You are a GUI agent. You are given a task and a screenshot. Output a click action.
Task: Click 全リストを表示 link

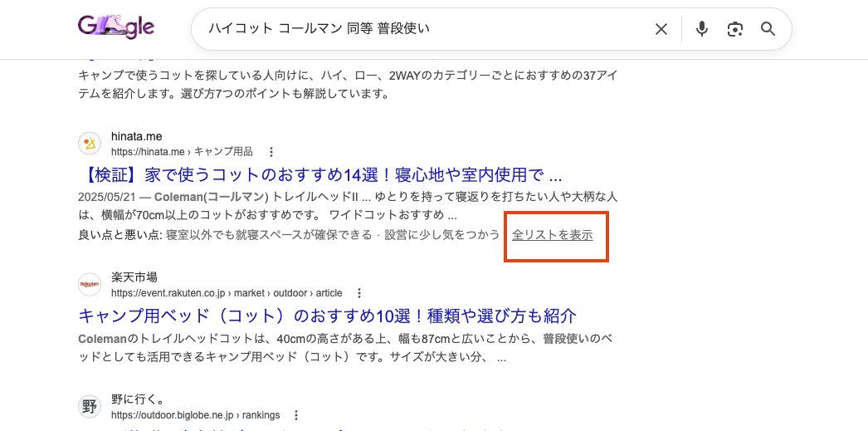pos(553,235)
